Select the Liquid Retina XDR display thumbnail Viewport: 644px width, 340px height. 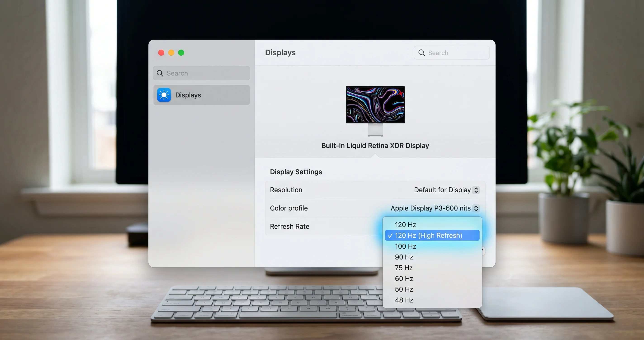click(x=375, y=111)
